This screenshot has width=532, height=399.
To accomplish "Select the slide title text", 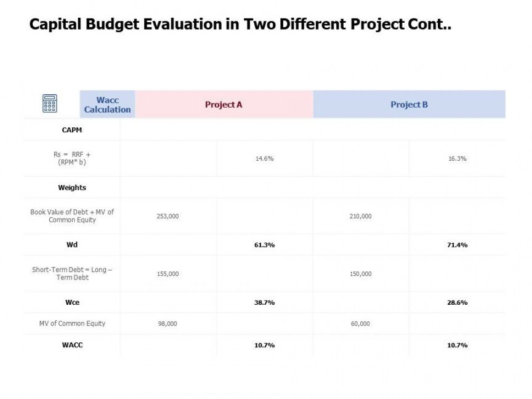I will click(x=241, y=25).
